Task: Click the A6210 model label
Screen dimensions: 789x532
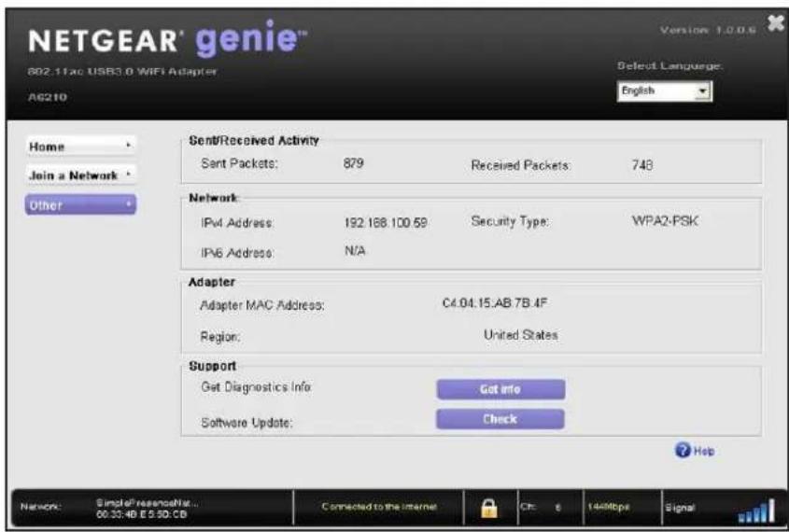Action: click(x=48, y=96)
